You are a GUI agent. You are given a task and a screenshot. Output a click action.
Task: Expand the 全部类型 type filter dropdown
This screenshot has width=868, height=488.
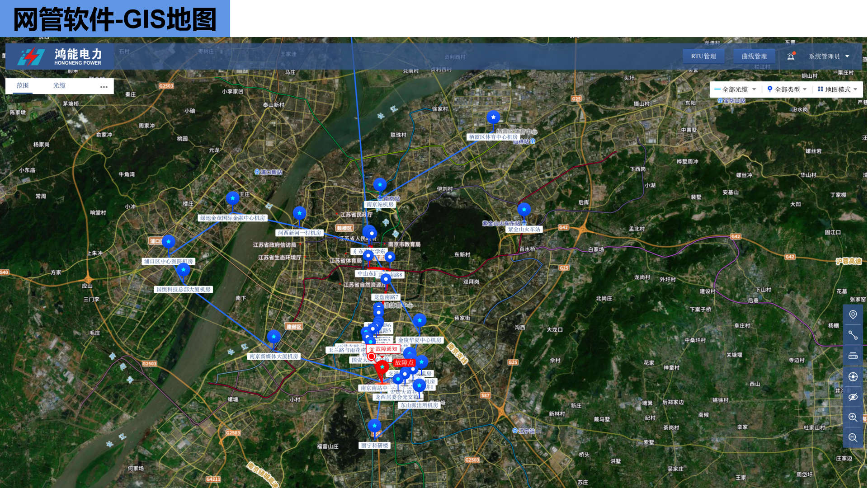point(787,89)
